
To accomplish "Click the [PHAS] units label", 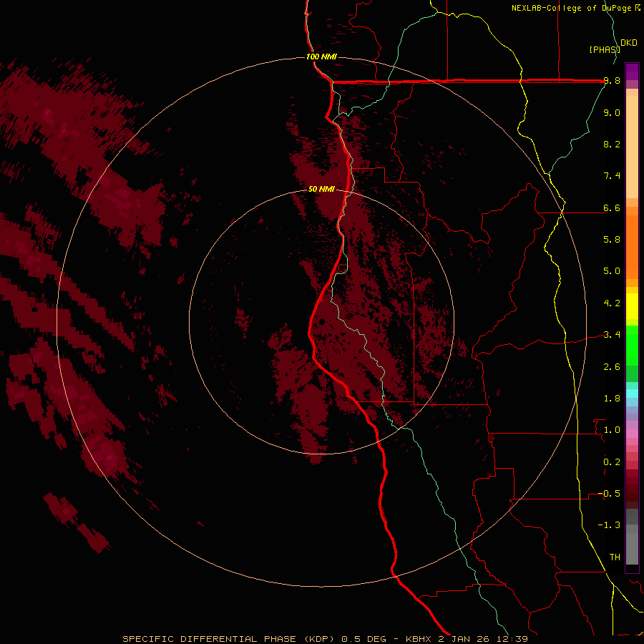I will [605, 49].
